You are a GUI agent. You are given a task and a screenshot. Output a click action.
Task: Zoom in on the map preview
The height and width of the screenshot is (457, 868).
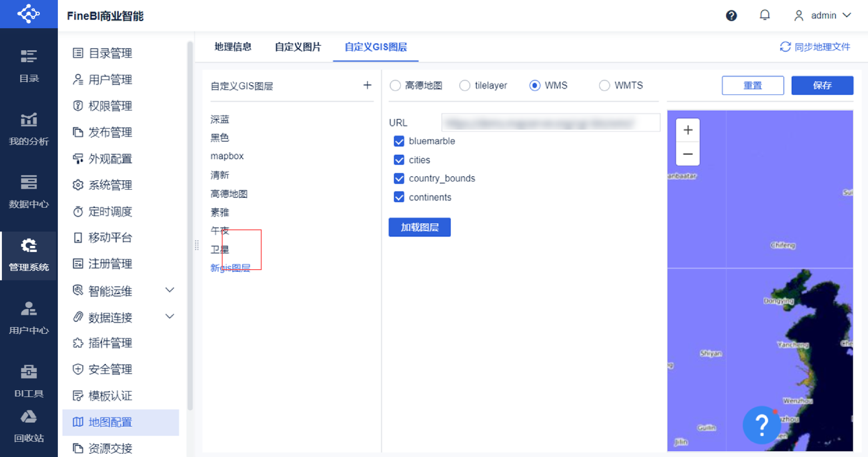(x=687, y=130)
